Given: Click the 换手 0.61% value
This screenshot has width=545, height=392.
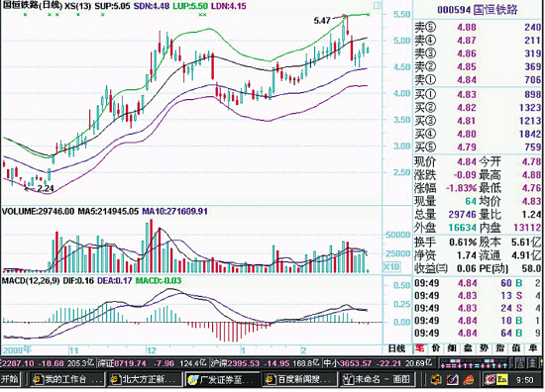Looking at the screenshot, I should click(x=463, y=242).
